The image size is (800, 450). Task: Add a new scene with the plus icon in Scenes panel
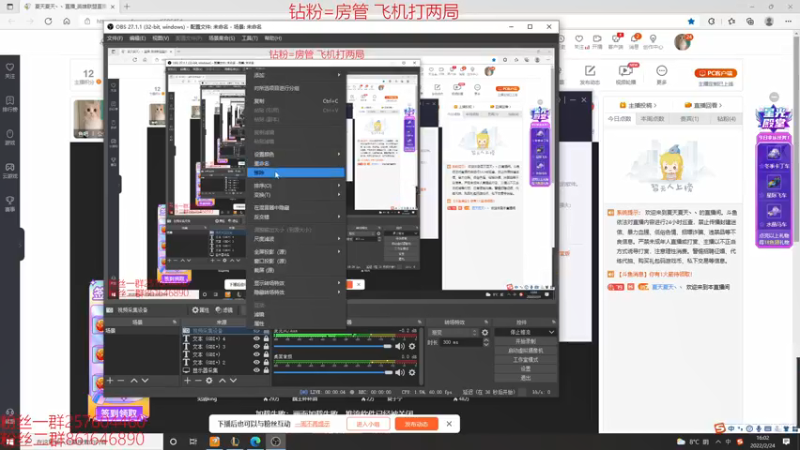[110, 381]
